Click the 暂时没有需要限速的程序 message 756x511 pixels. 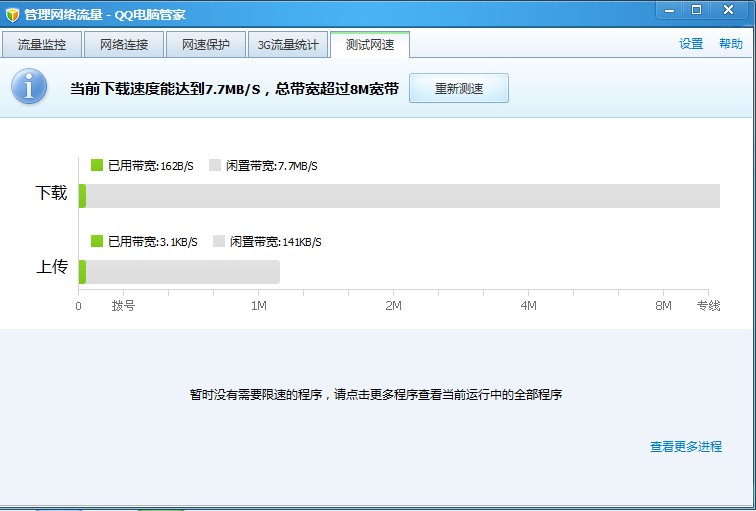(376, 395)
